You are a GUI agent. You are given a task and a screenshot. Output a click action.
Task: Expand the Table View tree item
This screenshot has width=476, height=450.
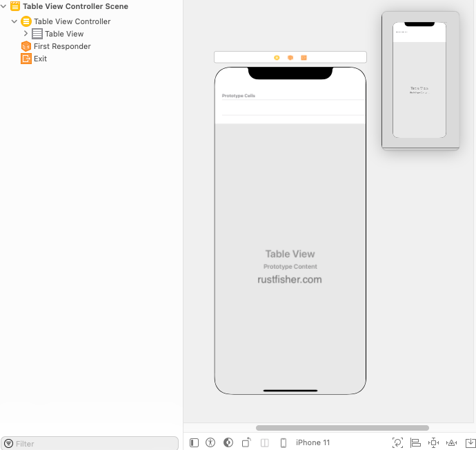click(26, 34)
